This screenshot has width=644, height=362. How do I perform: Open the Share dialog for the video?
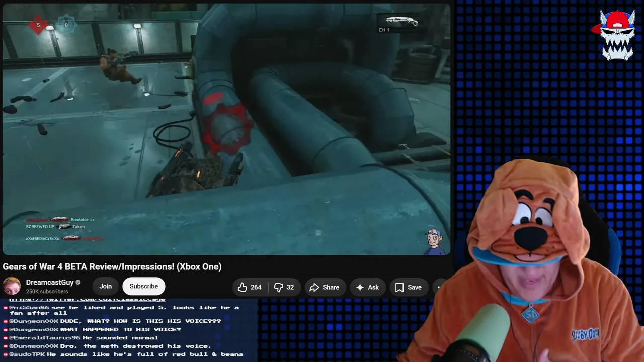pos(325,287)
